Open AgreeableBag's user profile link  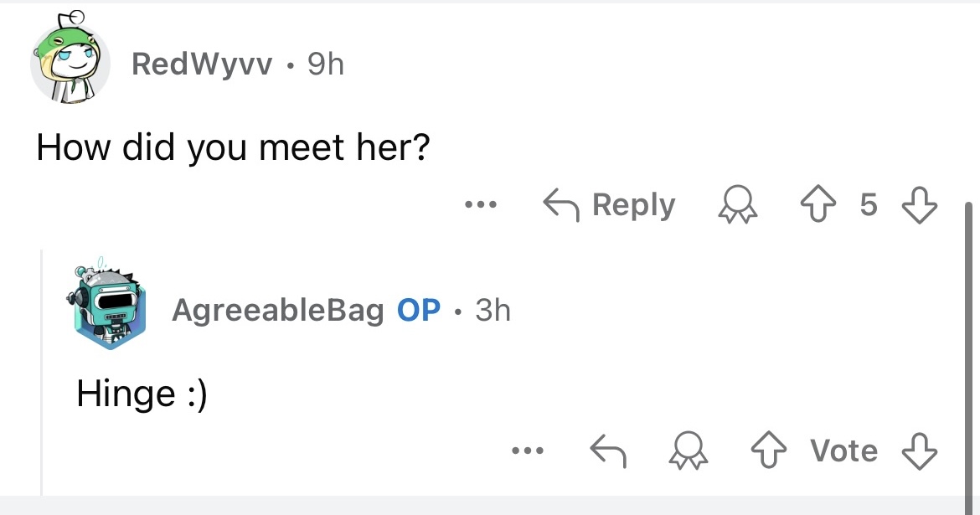(278, 311)
